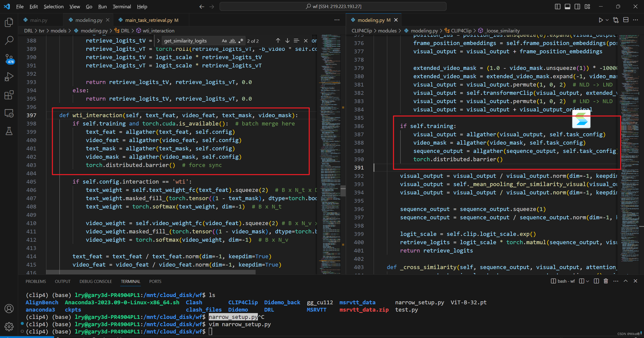Open the new terminal launch profile dropdown

pyautogui.click(x=587, y=281)
